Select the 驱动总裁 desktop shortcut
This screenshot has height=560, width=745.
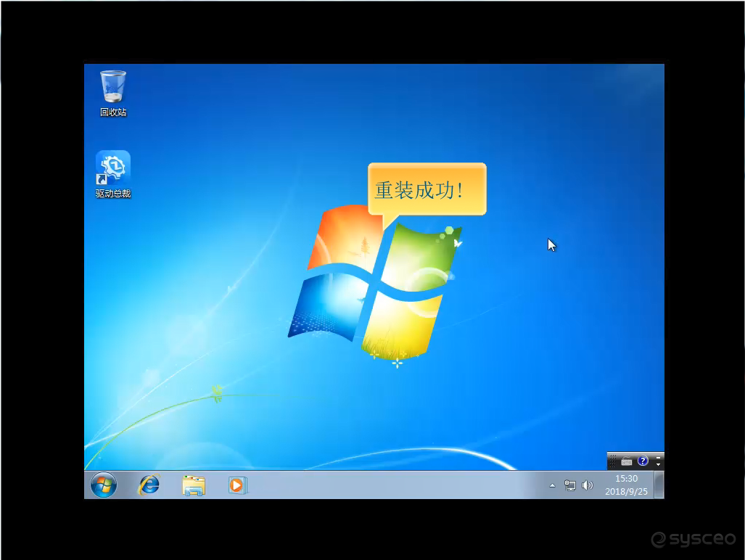point(113,174)
